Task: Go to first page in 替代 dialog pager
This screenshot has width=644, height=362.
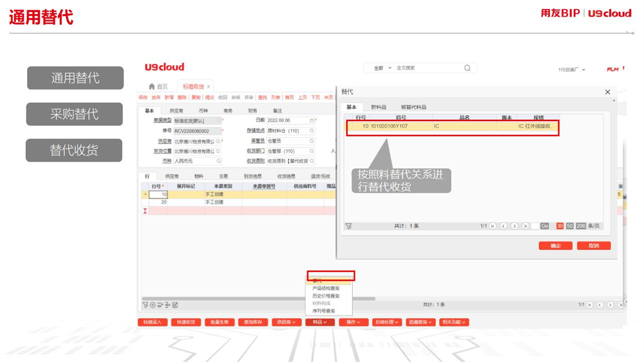Action: 493,226
